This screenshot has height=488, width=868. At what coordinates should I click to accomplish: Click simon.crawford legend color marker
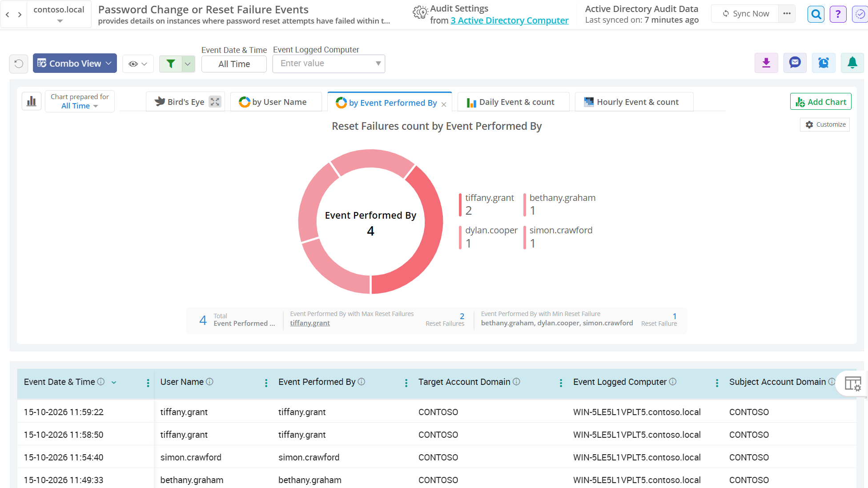click(x=525, y=237)
